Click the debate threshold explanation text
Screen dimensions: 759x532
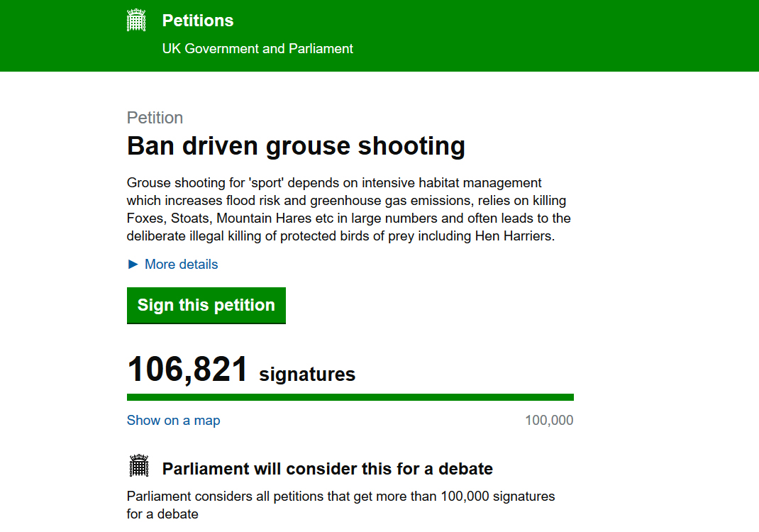(340, 505)
